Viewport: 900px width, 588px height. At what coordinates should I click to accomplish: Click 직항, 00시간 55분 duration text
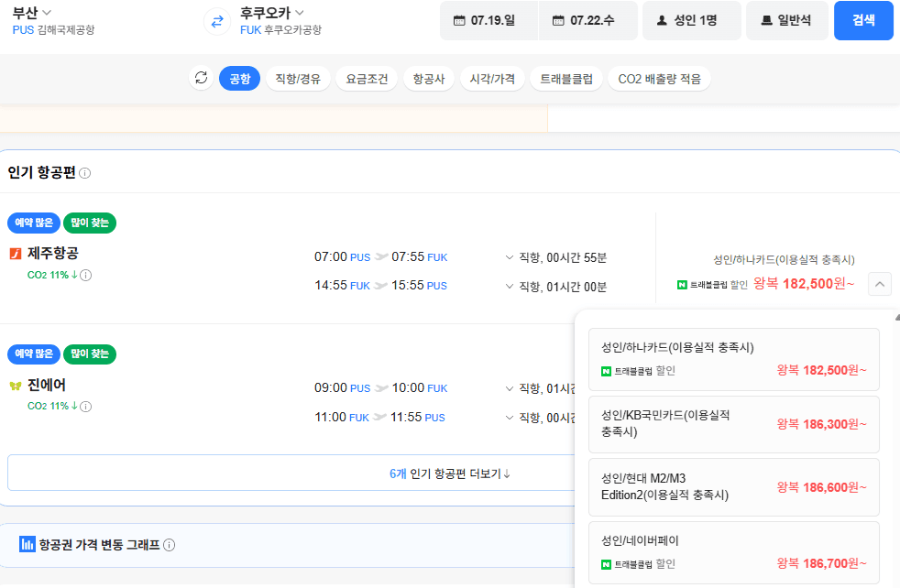point(563,257)
